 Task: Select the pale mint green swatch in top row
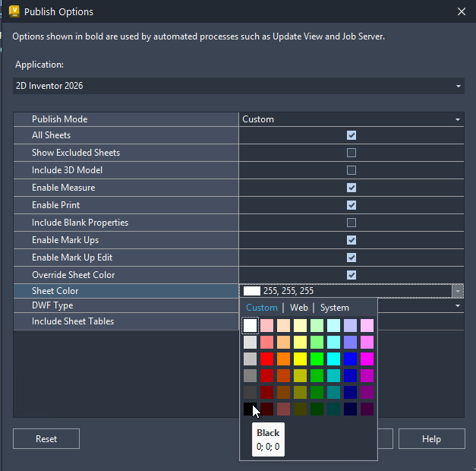pyautogui.click(x=317, y=325)
